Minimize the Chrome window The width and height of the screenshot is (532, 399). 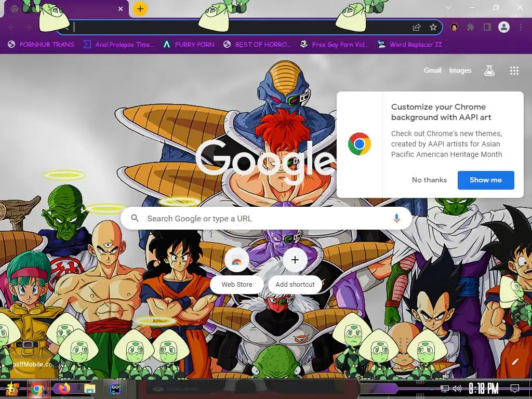472,7
